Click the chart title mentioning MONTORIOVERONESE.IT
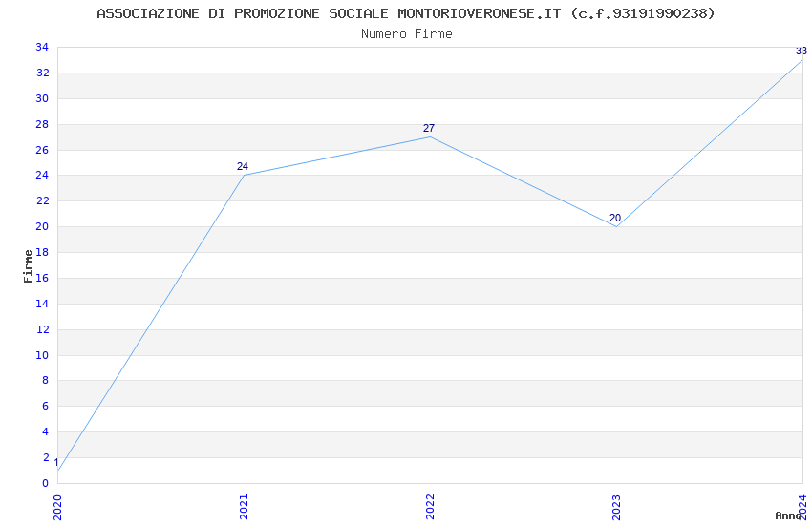Image resolution: width=812 pixels, height=525 pixels. coord(405,14)
